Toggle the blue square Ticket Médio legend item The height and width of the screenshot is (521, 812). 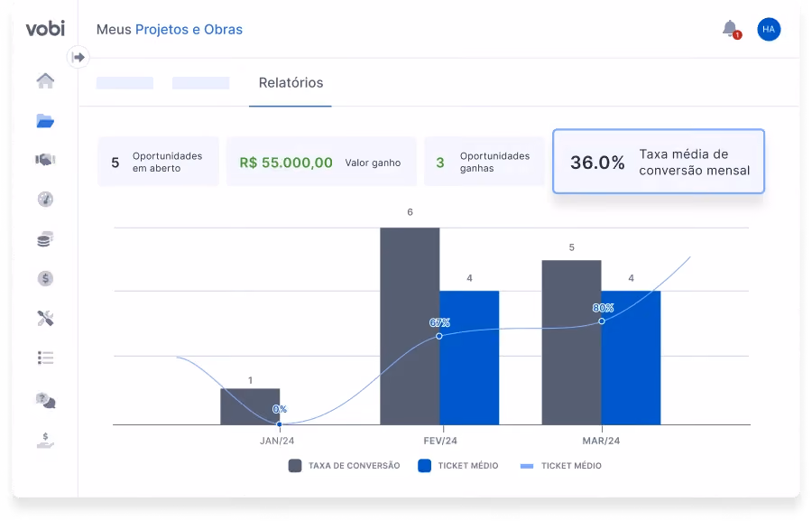click(x=458, y=466)
